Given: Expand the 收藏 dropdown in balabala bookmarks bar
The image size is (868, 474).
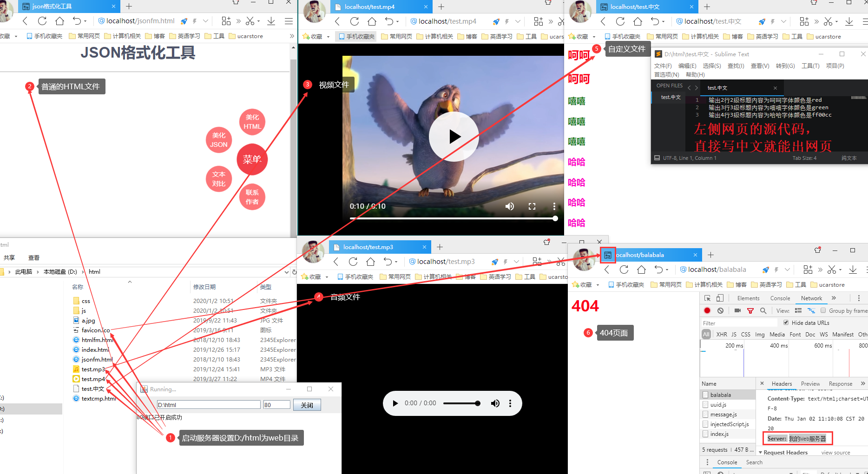Looking at the screenshot, I should coord(598,284).
